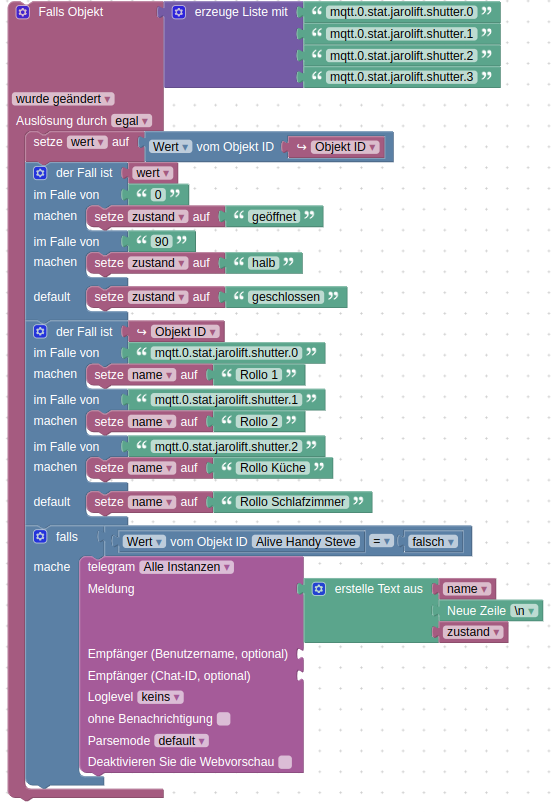The height and width of the screenshot is (812, 554).
Task: Toggle the Deaktivieren Sie die Webvorschau checkbox
Action: click(285, 762)
